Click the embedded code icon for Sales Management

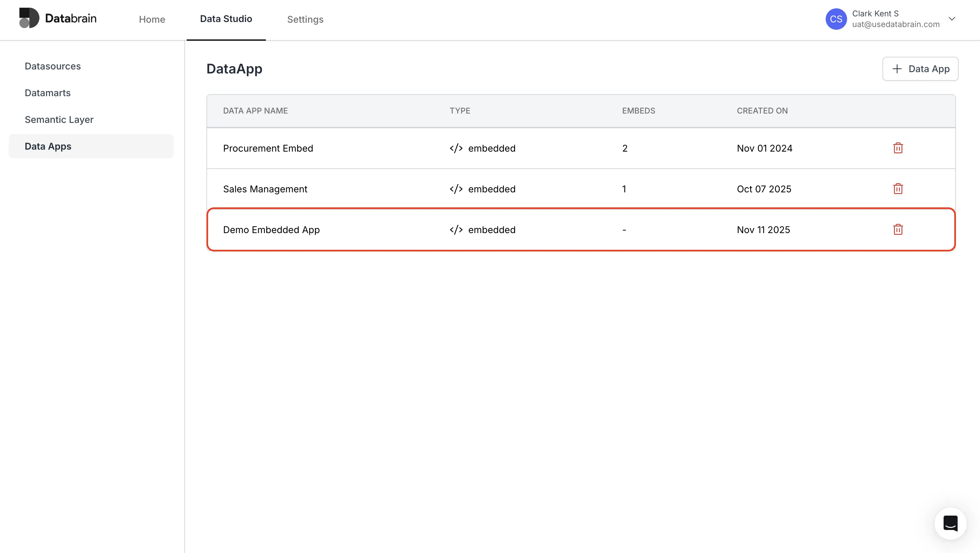(456, 189)
